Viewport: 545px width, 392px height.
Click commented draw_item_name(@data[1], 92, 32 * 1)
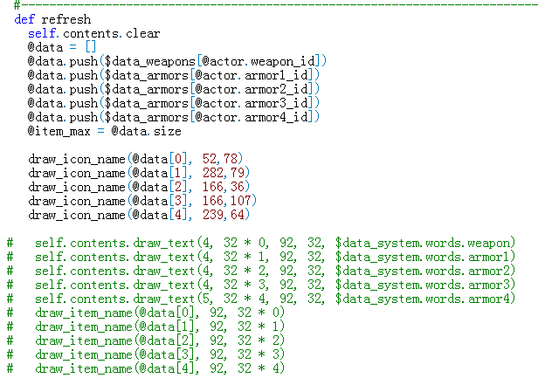(146, 327)
